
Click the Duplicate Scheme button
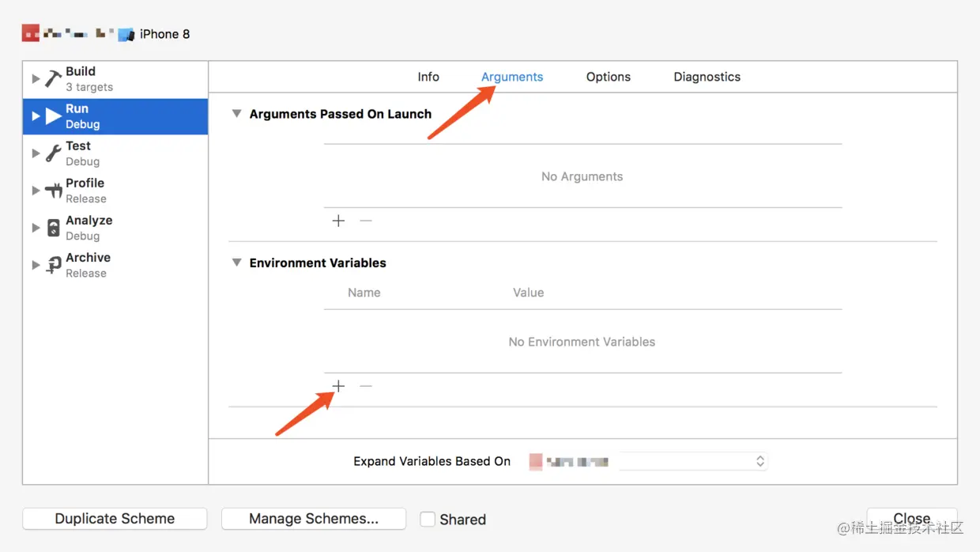point(115,519)
